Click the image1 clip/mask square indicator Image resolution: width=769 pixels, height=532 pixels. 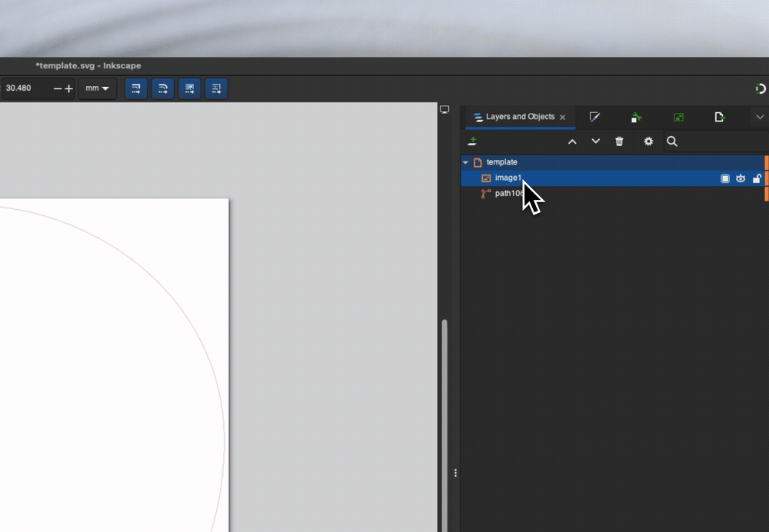(x=725, y=178)
